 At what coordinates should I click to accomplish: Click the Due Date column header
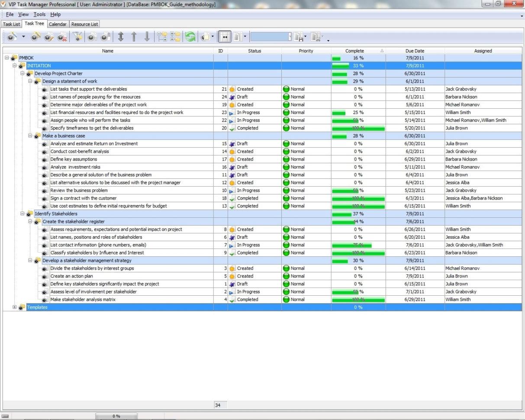tap(414, 51)
